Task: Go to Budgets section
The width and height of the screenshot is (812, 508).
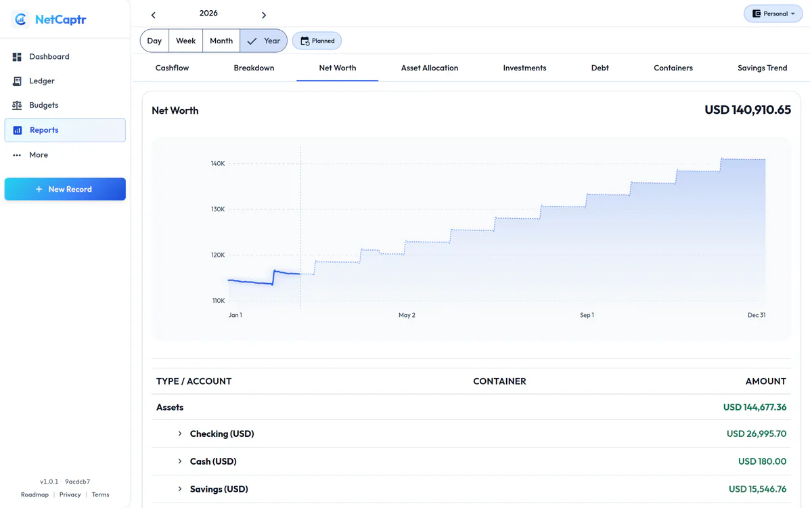Action: pos(65,106)
